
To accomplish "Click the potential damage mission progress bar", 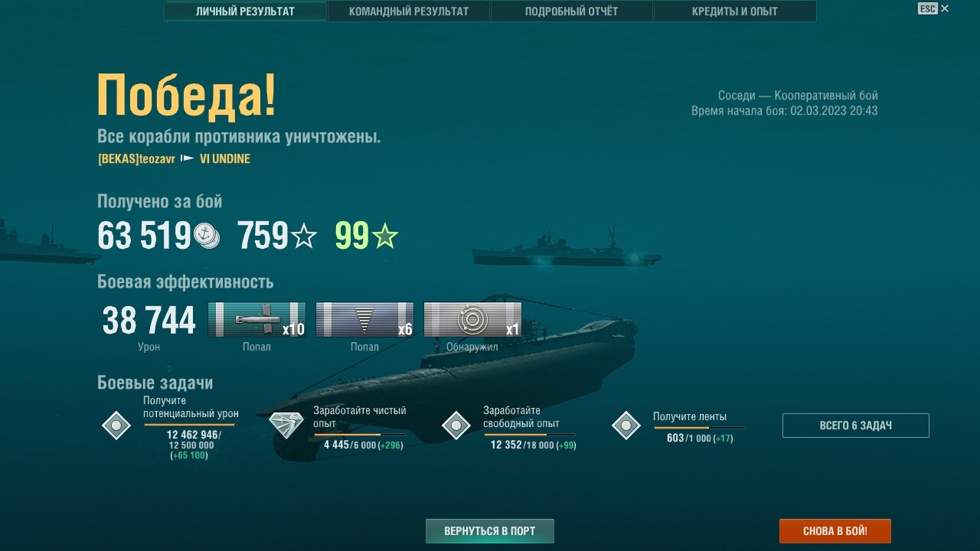I will pyautogui.click(x=190, y=425).
